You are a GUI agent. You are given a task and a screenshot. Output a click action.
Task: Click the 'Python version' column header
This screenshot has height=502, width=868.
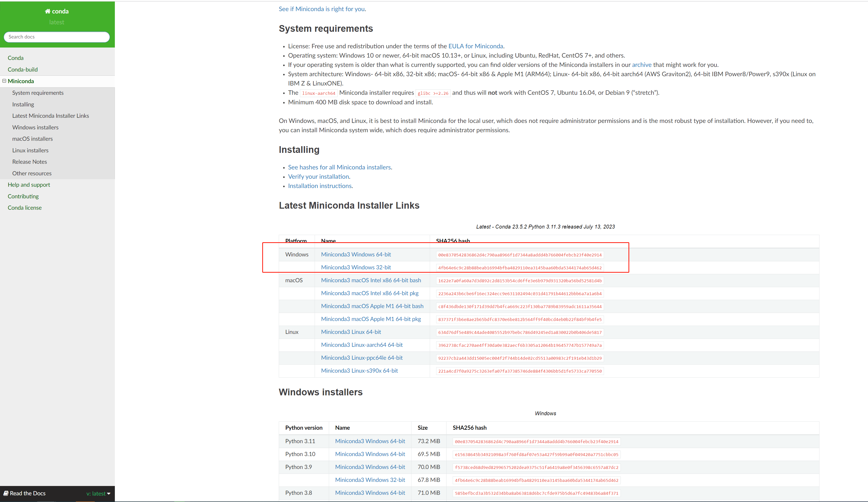(304, 428)
